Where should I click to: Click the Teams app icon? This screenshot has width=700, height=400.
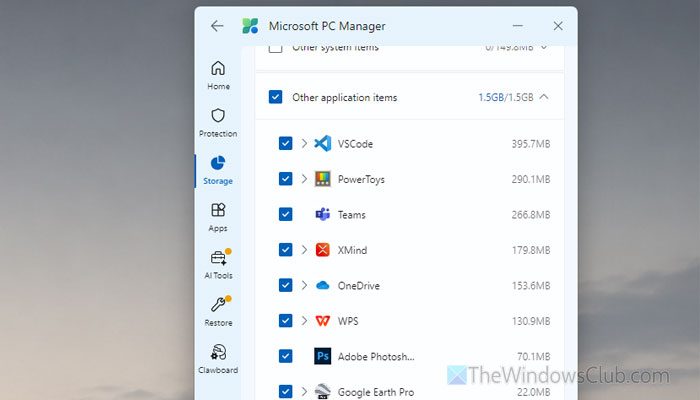323,215
